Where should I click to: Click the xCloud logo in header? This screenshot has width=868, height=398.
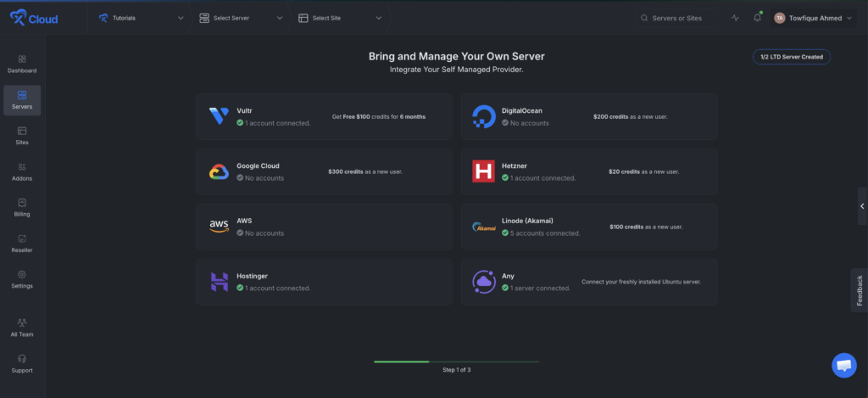tap(34, 19)
